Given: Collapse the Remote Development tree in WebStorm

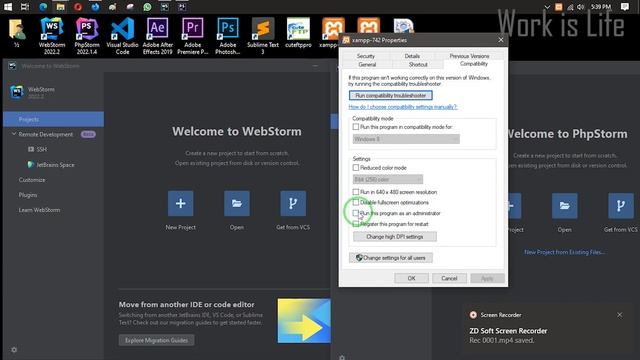Looking at the screenshot, I should tap(14, 134).
